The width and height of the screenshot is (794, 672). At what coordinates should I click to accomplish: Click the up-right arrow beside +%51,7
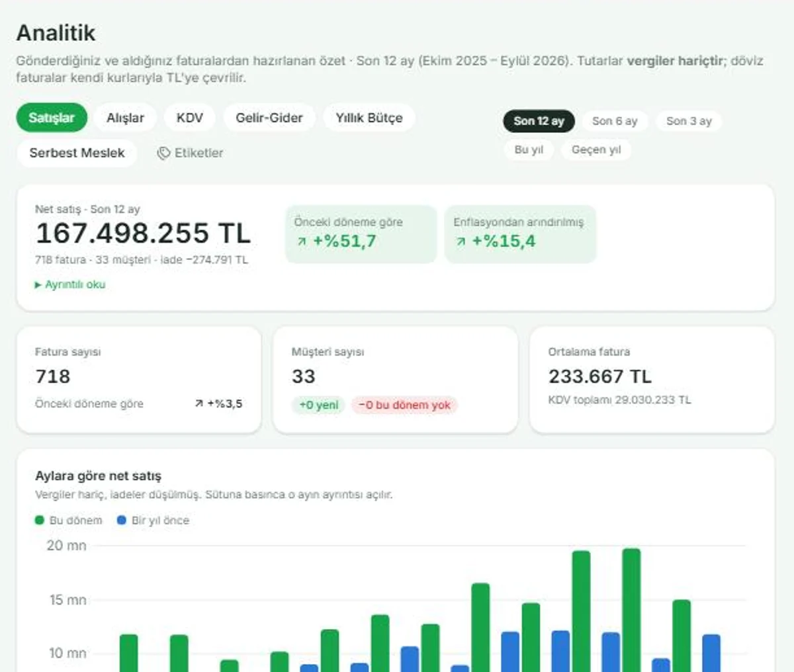(x=302, y=242)
